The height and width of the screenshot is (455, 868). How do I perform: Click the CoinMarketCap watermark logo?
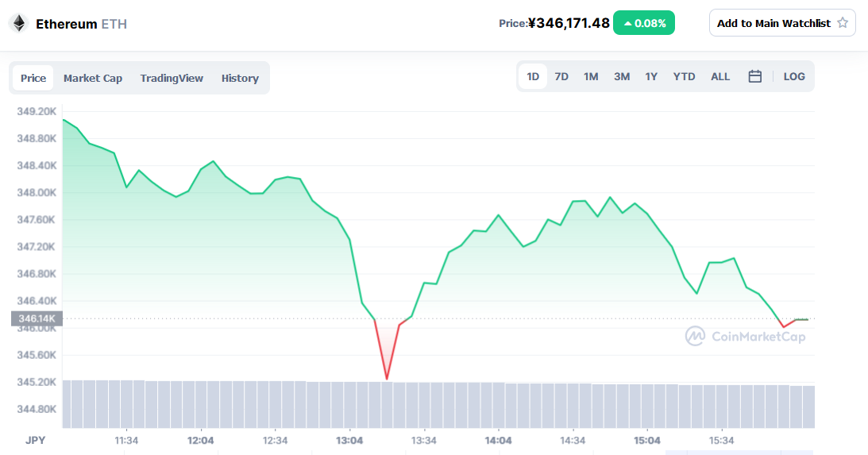coord(745,336)
